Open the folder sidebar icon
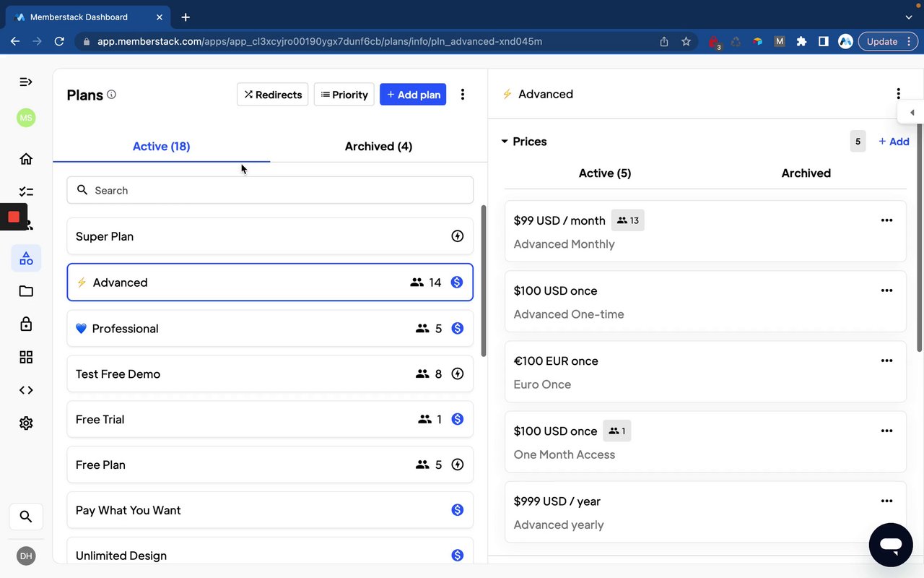 pyautogui.click(x=26, y=291)
